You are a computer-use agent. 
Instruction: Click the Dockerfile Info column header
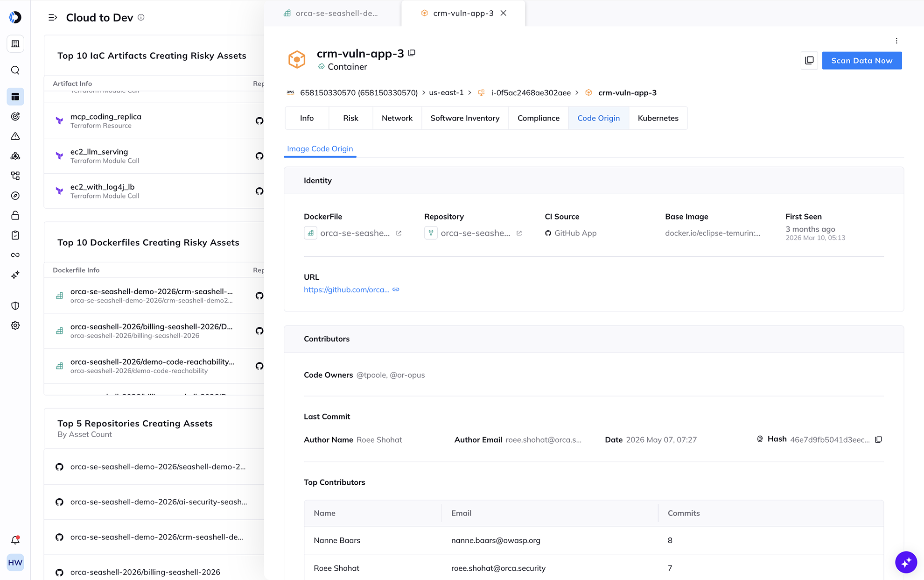(x=76, y=270)
